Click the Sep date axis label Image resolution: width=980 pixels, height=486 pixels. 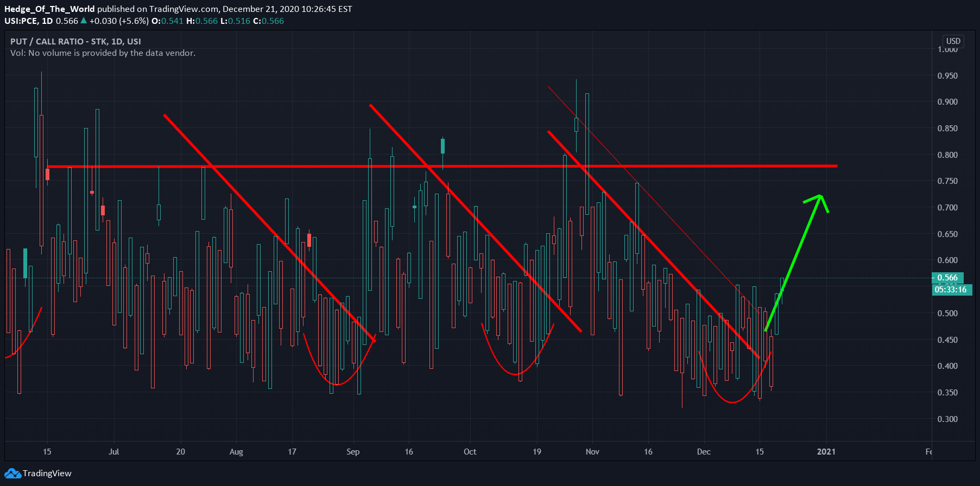click(353, 452)
